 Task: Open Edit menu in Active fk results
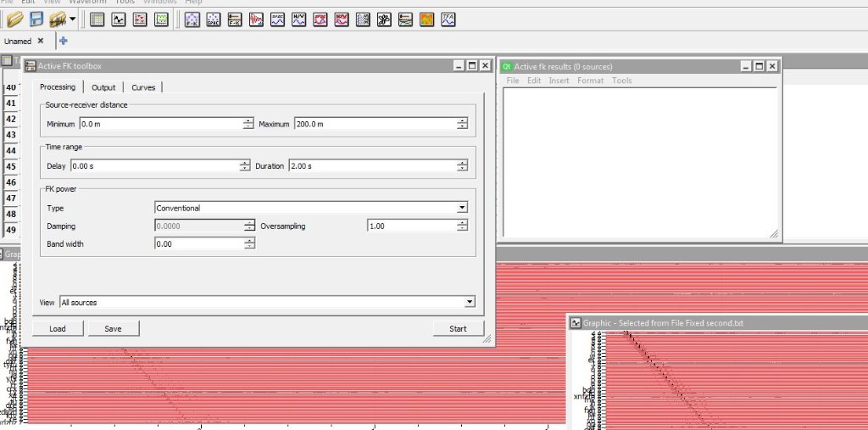point(534,81)
